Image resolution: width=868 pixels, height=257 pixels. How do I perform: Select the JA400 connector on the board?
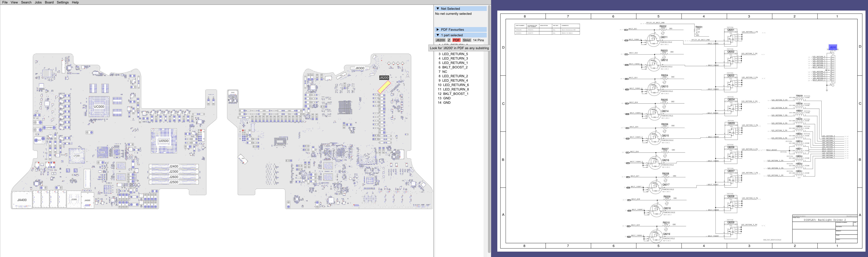(22, 200)
